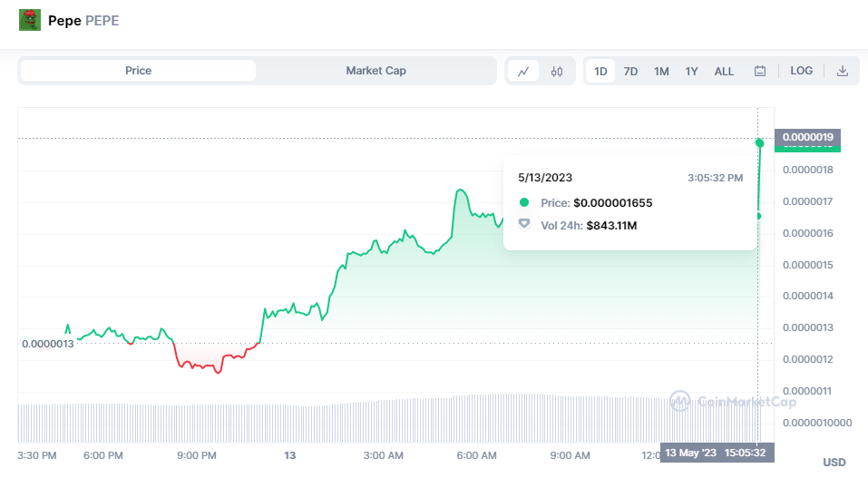
Task: Click the tooltip price $0.000001655
Action: point(613,203)
